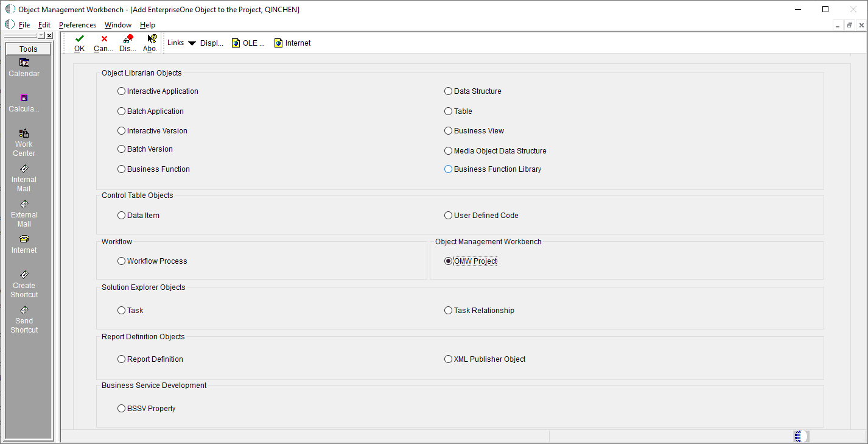Close the Tools side pane
Viewport: 868px width, 444px height.
pyautogui.click(x=49, y=36)
